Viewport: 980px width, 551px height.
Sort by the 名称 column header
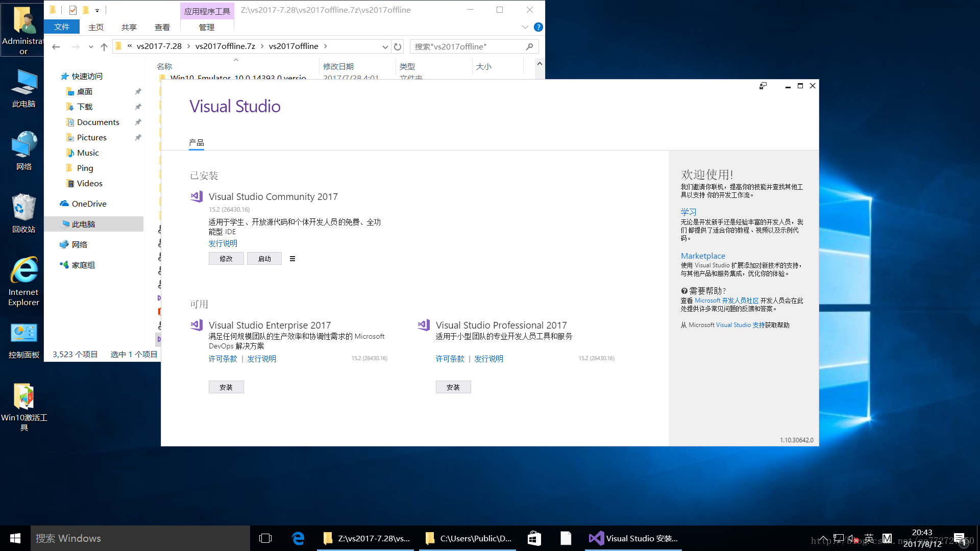coord(164,66)
